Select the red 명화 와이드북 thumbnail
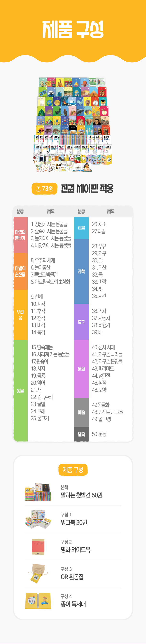This screenshot has width=146, height=644. (x=38, y=547)
